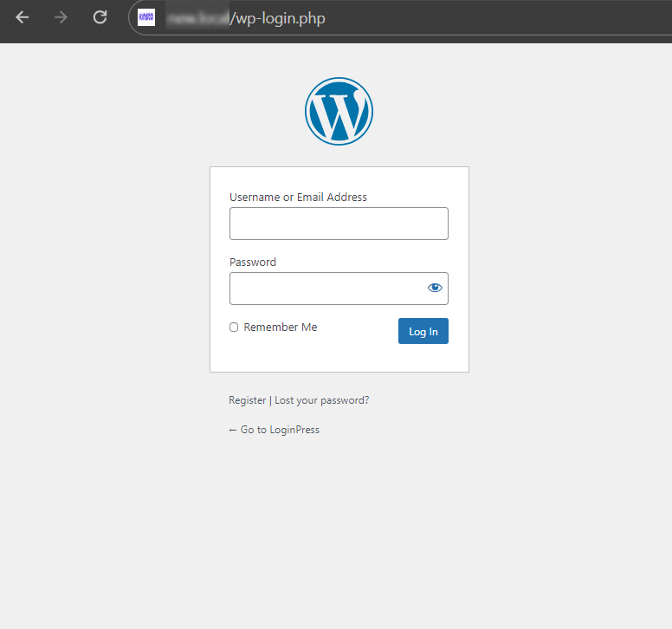
Task: Click the browser forward arrow
Action: (61, 17)
